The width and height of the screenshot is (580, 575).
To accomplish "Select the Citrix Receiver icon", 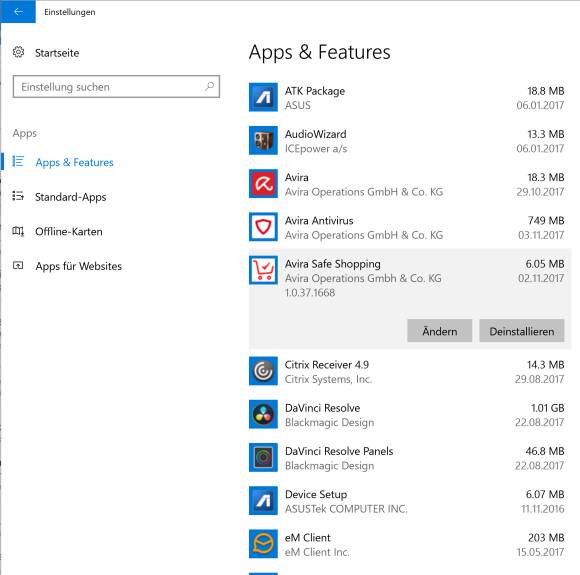I will pos(263,371).
